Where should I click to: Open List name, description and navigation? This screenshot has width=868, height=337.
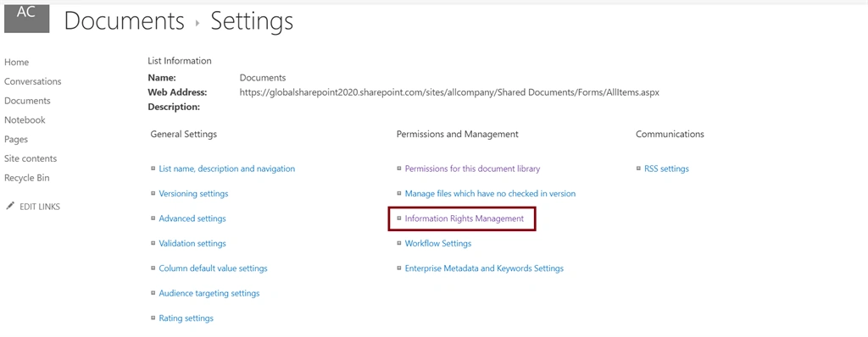[227, 168]
